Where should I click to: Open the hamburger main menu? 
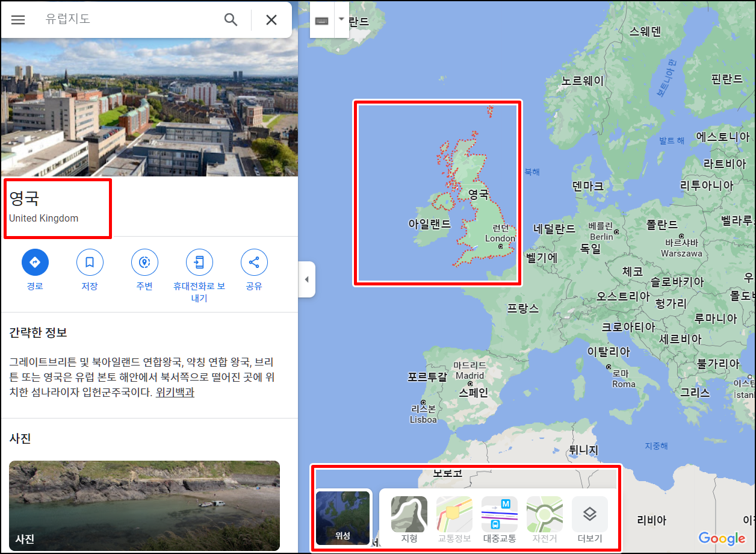18,20
